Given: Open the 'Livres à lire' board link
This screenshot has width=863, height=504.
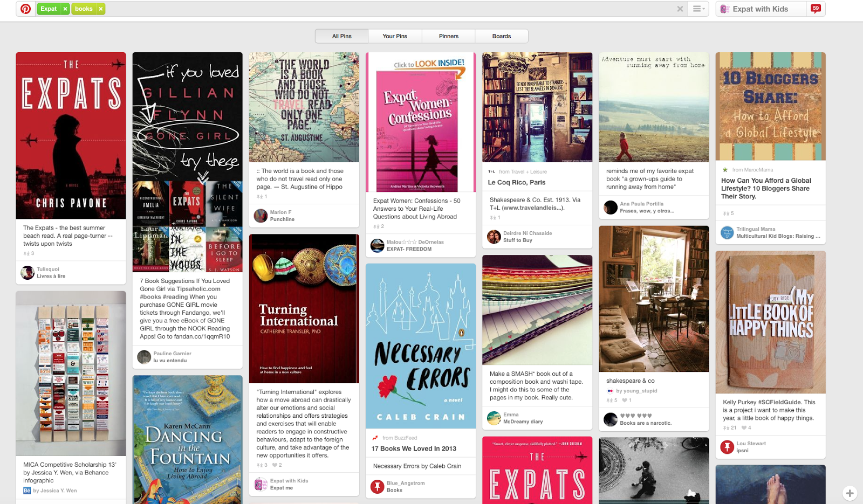Looking at the screenshot, I should point(51,276).
